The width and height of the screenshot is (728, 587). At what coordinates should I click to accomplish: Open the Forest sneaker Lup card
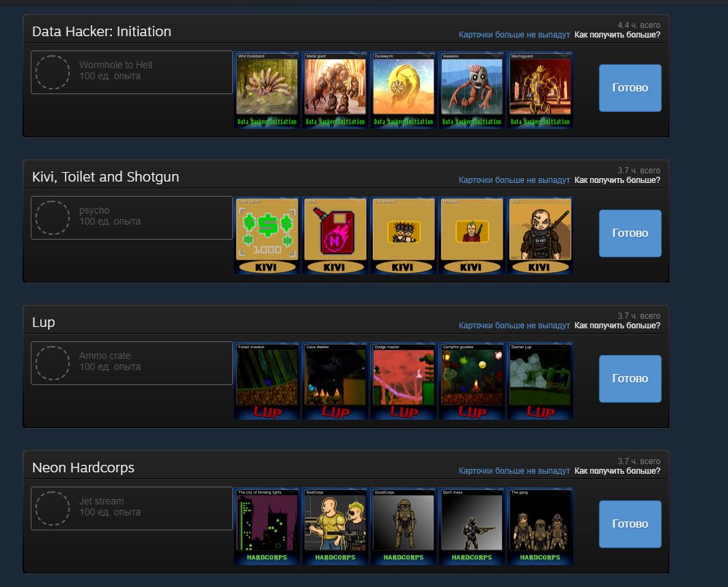(266, 380)
